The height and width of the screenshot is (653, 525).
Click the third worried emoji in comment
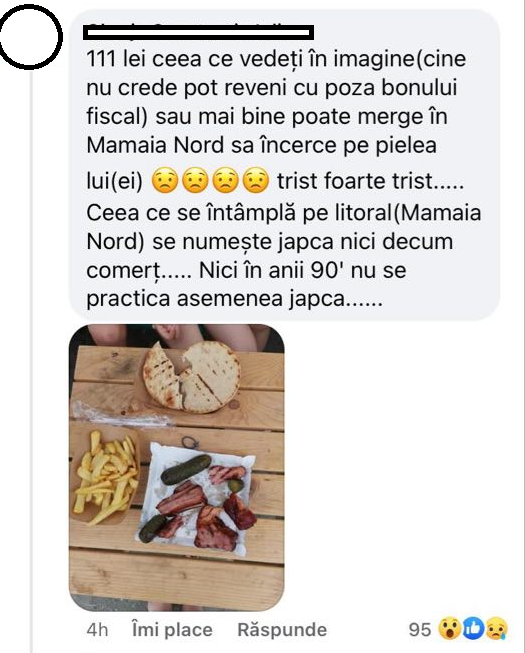point(226,181)
